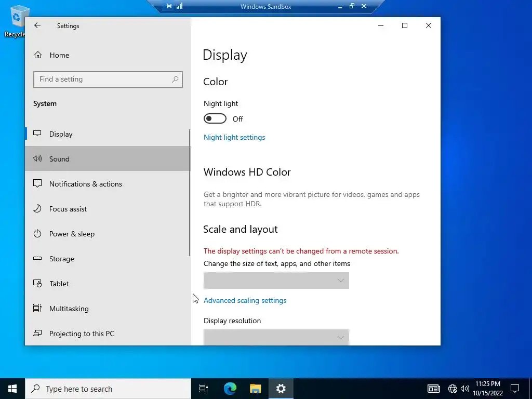This screenshot has height=399, width=532.
Task: Open Power & sleep settings
Action: point(107,234)
